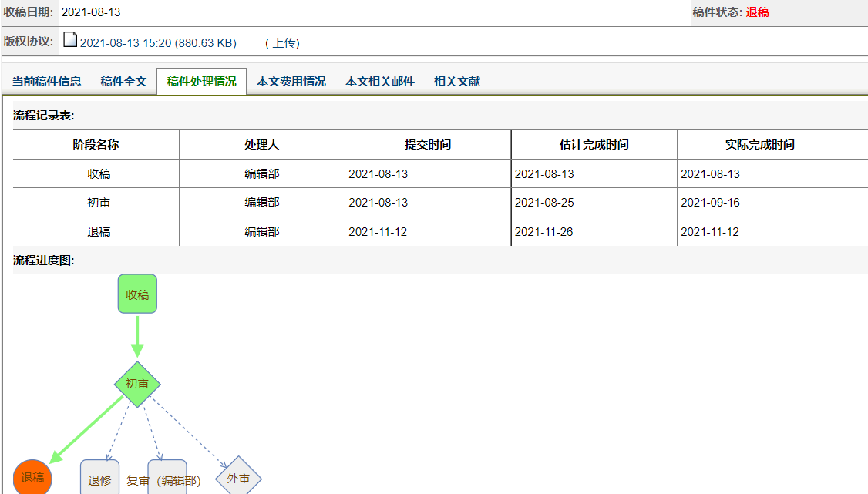Viewport: 868px width, 494px height.
Task: Open the 2021-08-13 15:20 agreement file link
Action: click(x=158, y=43)
